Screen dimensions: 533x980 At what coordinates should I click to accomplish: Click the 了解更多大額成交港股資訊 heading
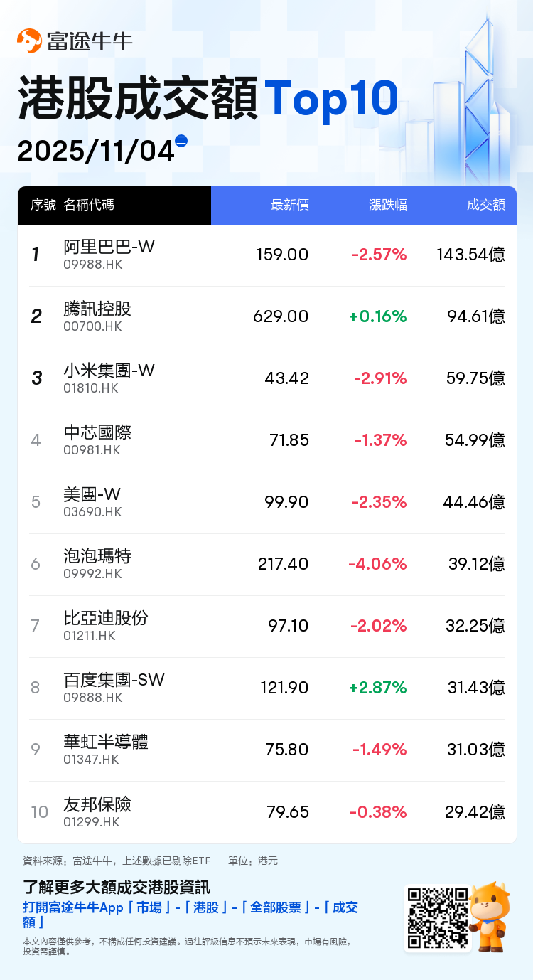click(x=117, y=888)
